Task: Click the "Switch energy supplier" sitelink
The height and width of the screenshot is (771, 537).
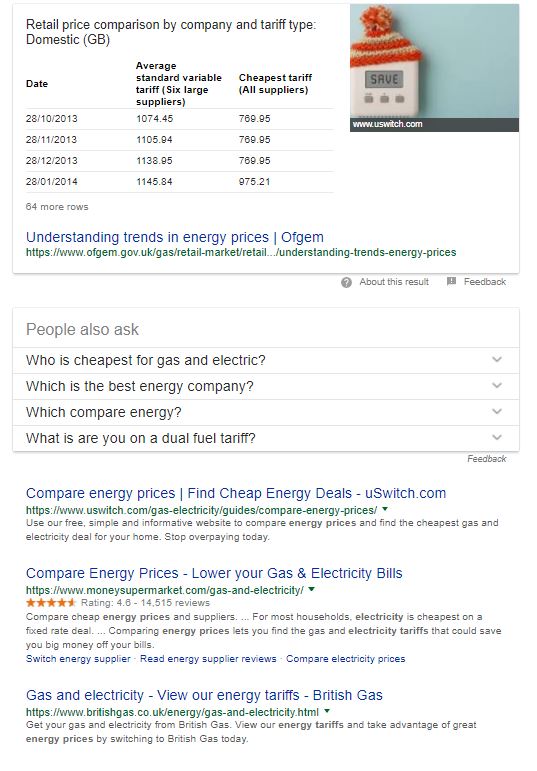Action: point(78,659)
